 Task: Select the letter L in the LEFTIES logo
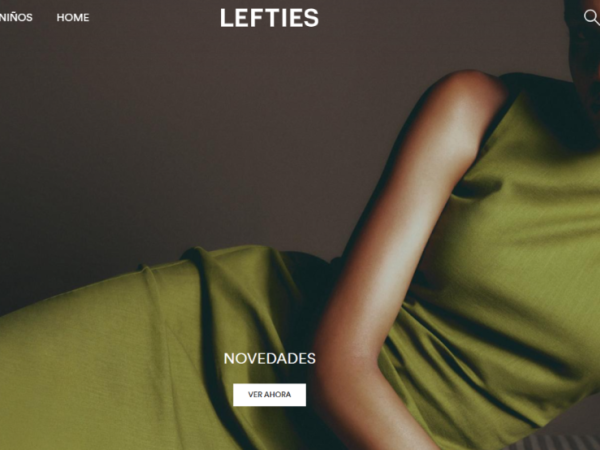[x=227, y=18]
